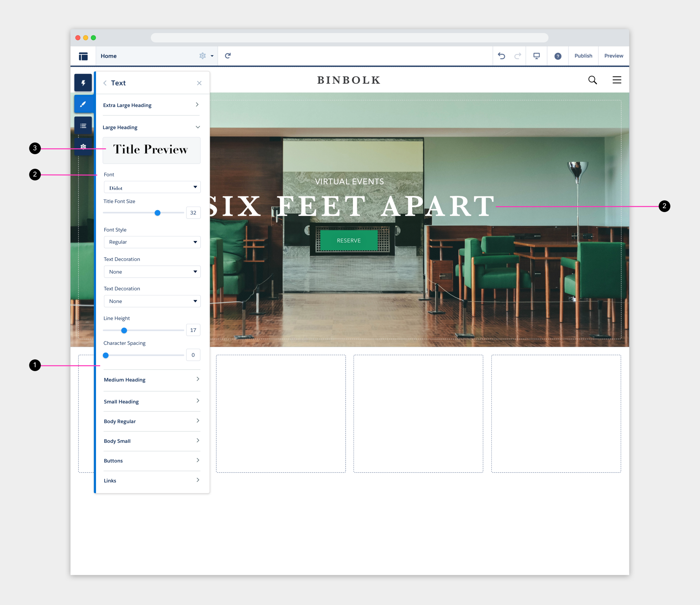Viewport: 700px width, 605px height.
Task: Open the Font dropdown showing Didot
Action: pos(152,187)
